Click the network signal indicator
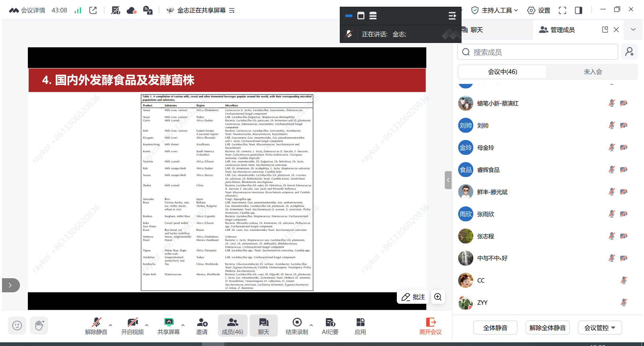This screenshot has width=644, height=346. click(x=77, y=10)
